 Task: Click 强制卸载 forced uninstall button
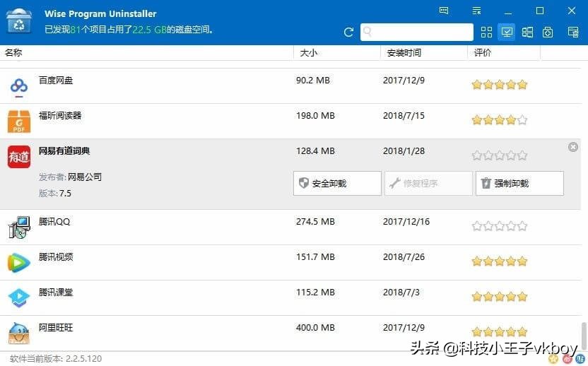point(519,184)
